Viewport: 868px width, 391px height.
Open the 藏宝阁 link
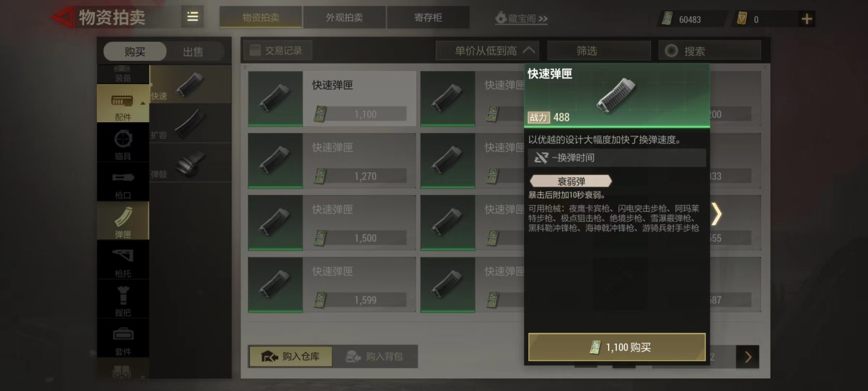click(521, 18)
